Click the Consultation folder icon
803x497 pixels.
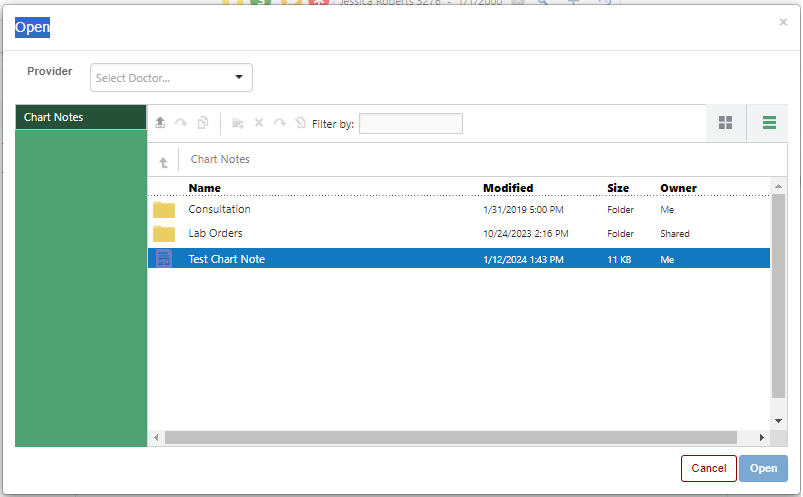point(164,210)
